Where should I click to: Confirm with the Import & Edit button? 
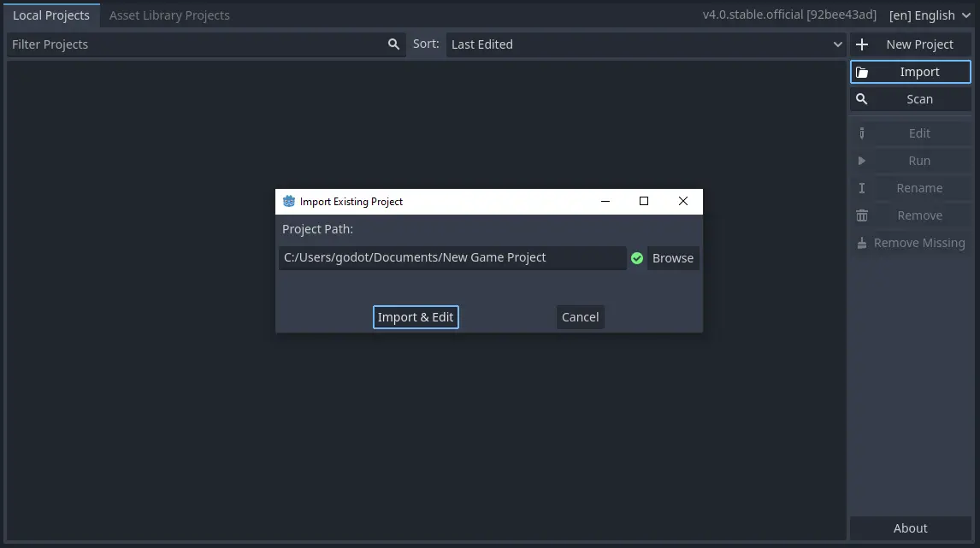(416, 317)
